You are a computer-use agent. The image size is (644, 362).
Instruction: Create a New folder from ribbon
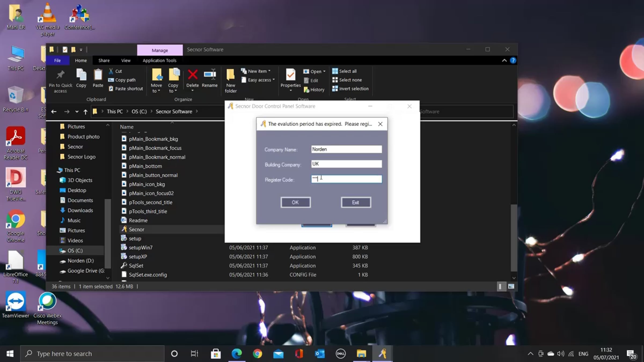pyautogui.click(x=230, y=80)
